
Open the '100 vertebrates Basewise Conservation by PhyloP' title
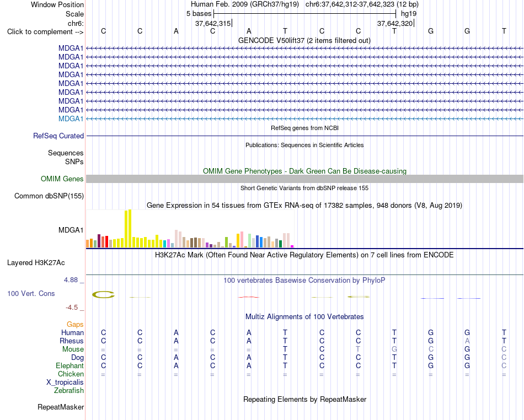click(304, 281)
